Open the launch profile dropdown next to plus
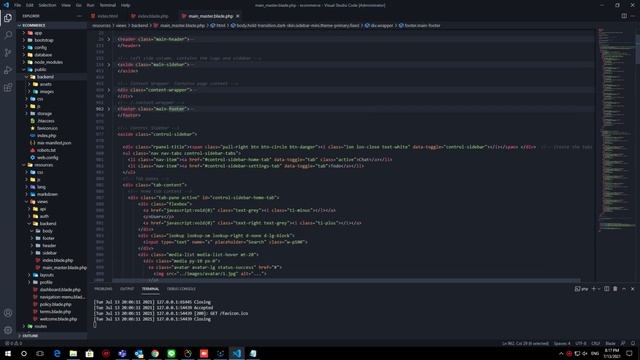This screenshot has width=640, height=360. [599, 289]
